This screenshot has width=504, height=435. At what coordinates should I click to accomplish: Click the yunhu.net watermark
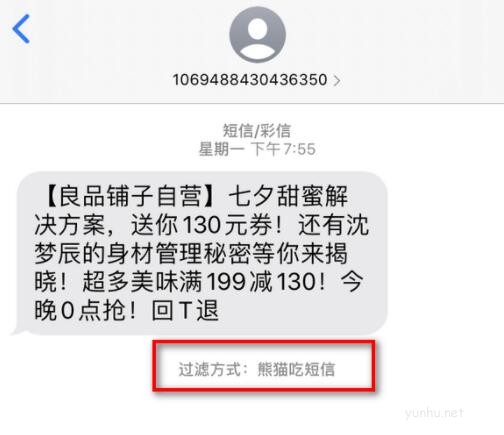click(434, 413)
